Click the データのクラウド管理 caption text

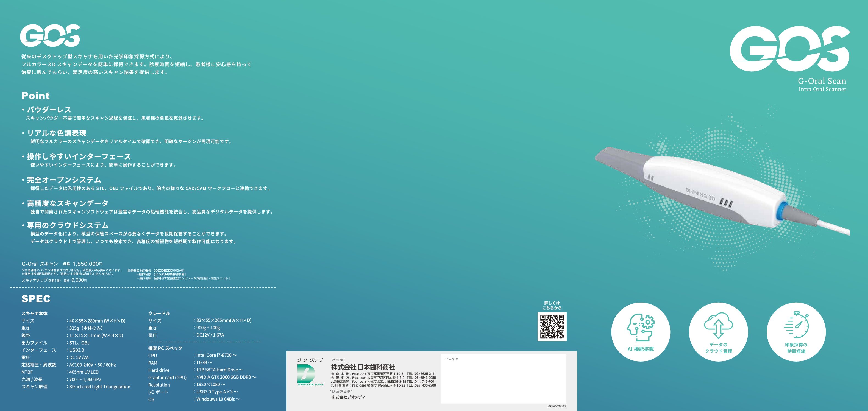[718, 348]
